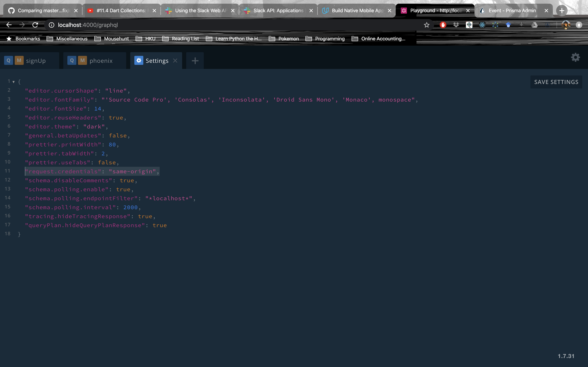588x367 pixels.
Task: Open the Playground settings gear icon
Action: click(575, 57)
